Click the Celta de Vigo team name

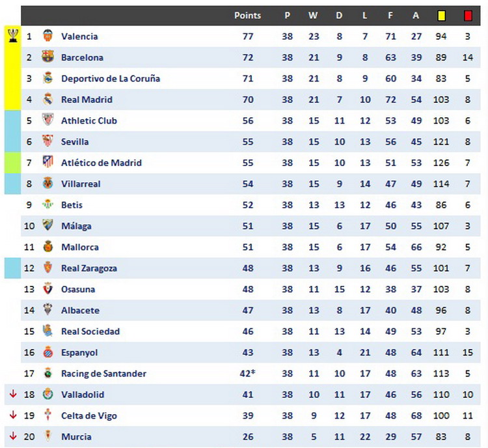point(89,416)
